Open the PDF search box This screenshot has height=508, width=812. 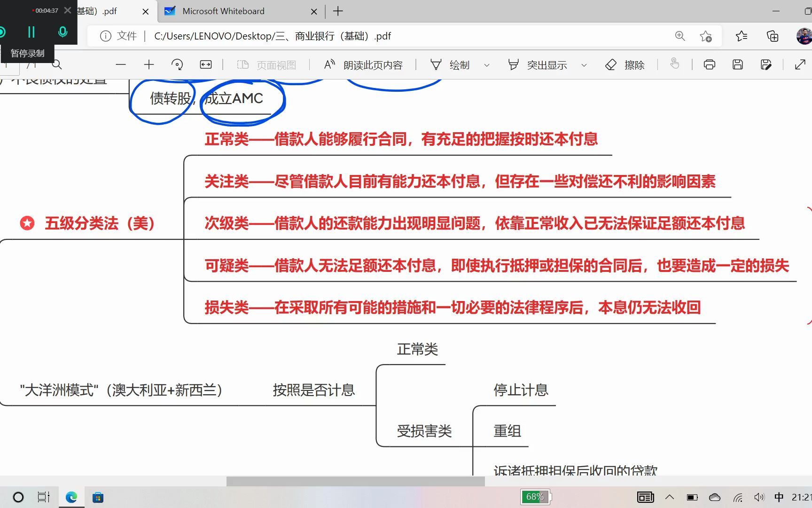(x=56, y=64)
